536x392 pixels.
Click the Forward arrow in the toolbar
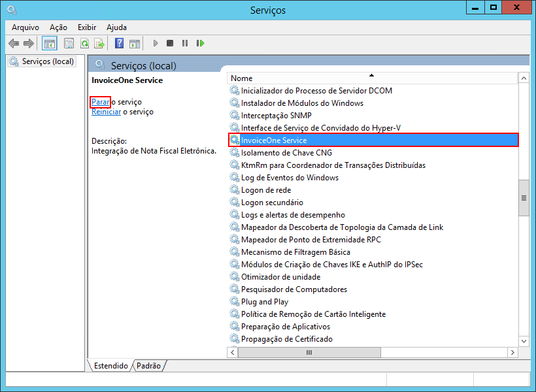tap(29, 43)
